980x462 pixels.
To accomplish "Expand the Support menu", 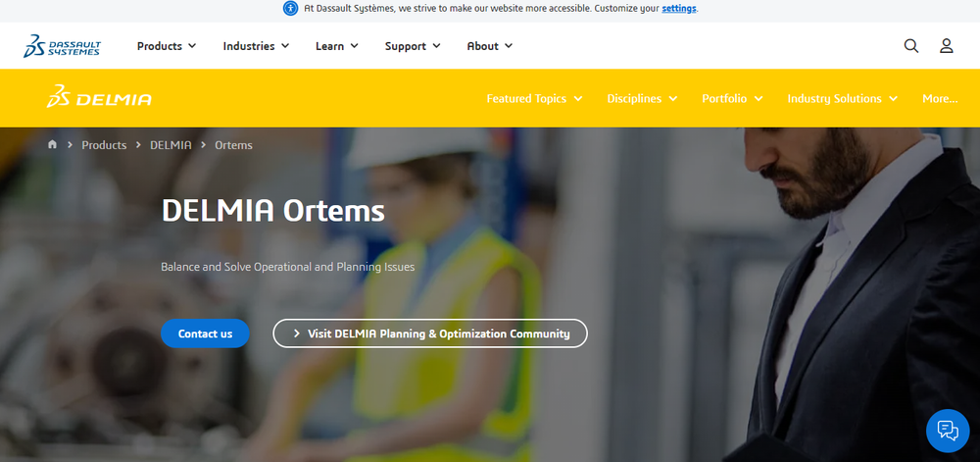I will pyautogui.click(x=413, y=46).
